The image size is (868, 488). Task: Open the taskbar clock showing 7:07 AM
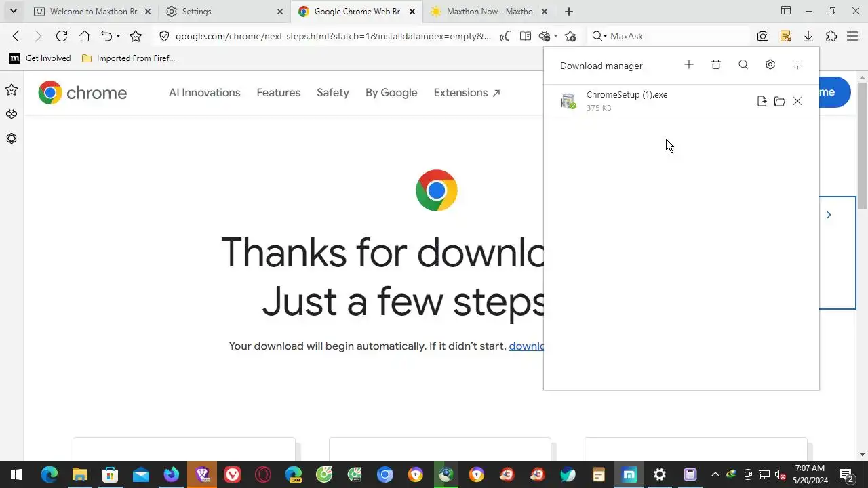810,474
